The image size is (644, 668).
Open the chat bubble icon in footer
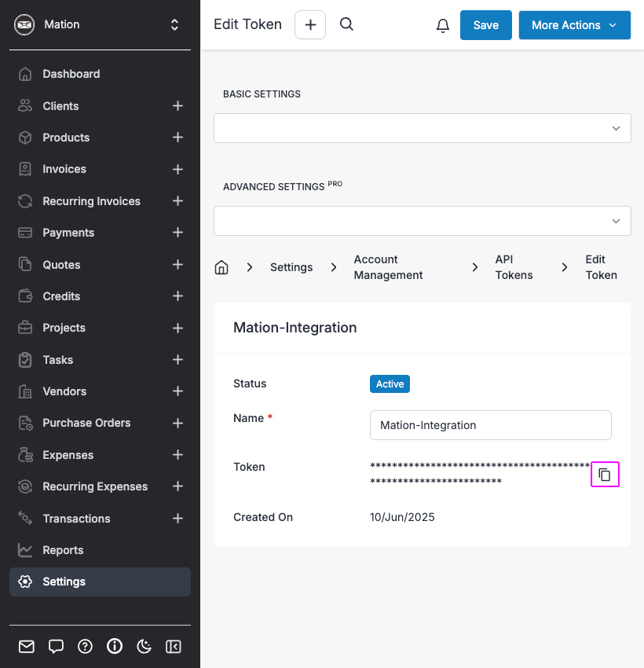(56, 647)
